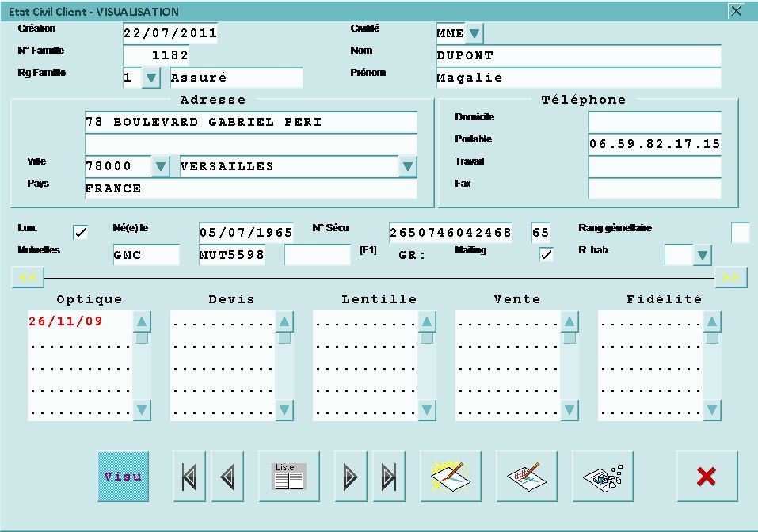Image resolution: width=758 pixels, height=532 pixels.
Task: Jump to last client record
Action: coord(389,477)
